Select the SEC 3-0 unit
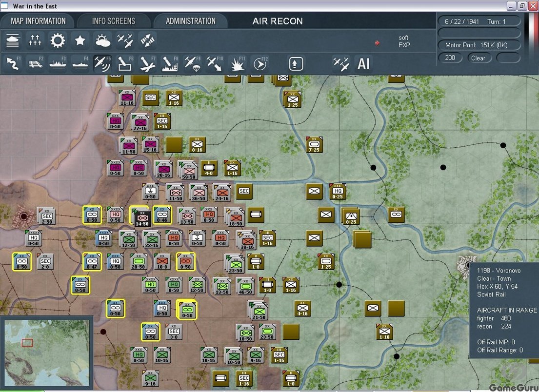 pyautogui.click(x=174, y=332)
